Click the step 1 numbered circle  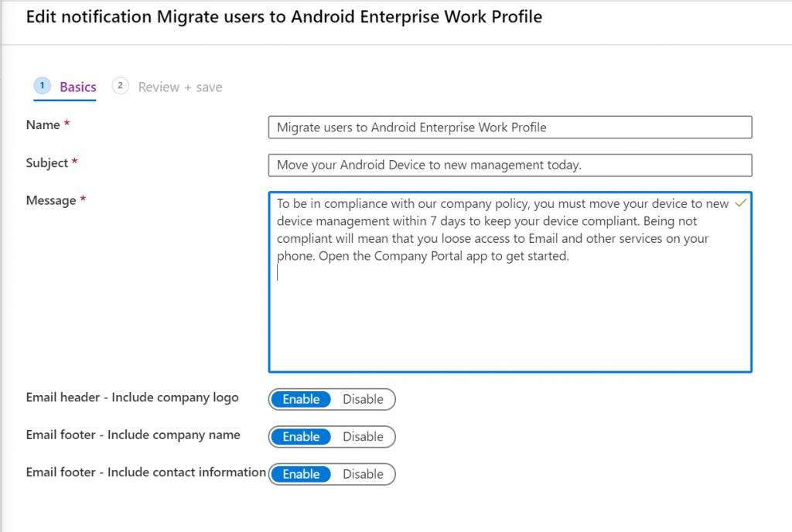tap(42, 86)
